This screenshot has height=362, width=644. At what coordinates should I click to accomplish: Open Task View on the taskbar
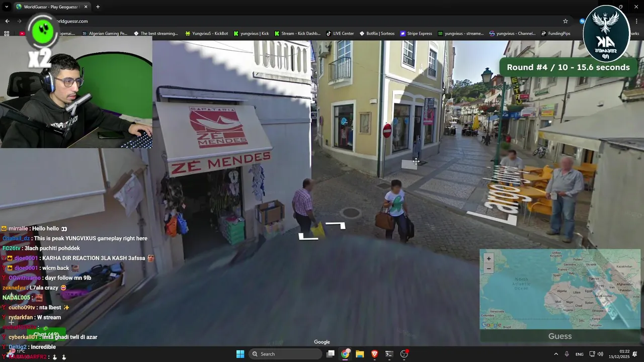point(331,354)
